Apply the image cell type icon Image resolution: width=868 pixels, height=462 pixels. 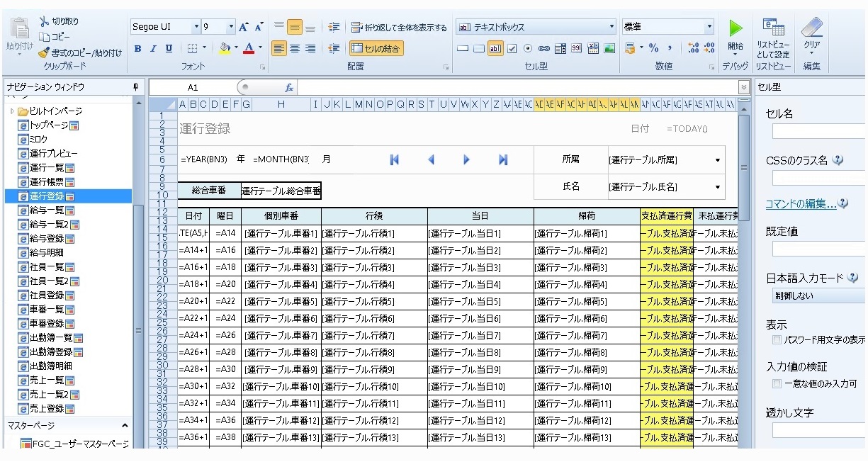(610, 48)
